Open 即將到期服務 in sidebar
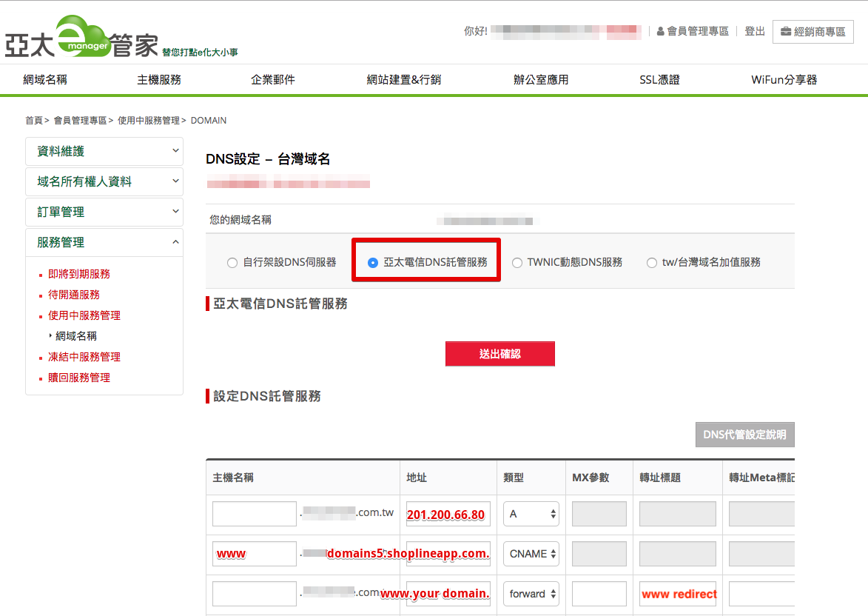Screen dimensions: 868x616 tap(79, 274)
